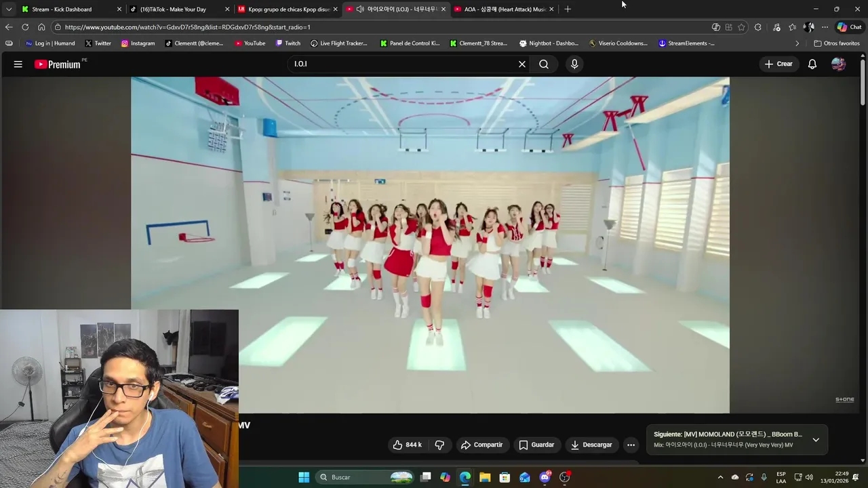Click the taskbar Buscar search box
The image size is (868, 488).
pos(366,477)
